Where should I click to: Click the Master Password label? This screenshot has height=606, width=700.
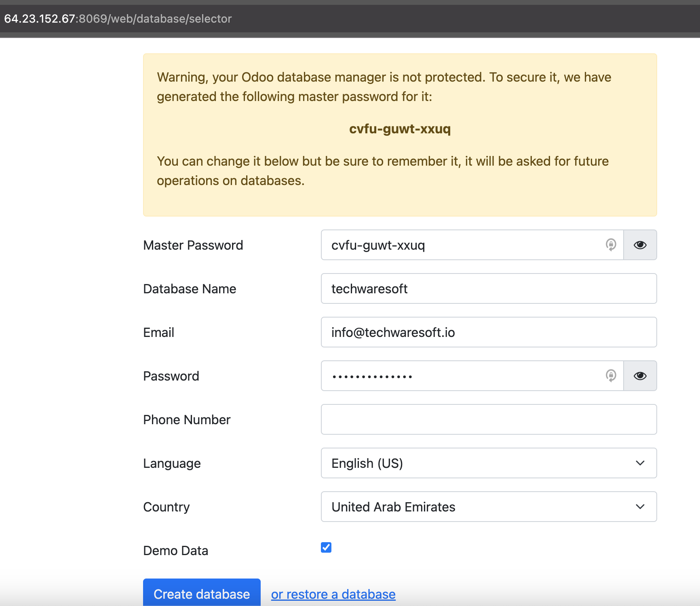tap(193, 245)
